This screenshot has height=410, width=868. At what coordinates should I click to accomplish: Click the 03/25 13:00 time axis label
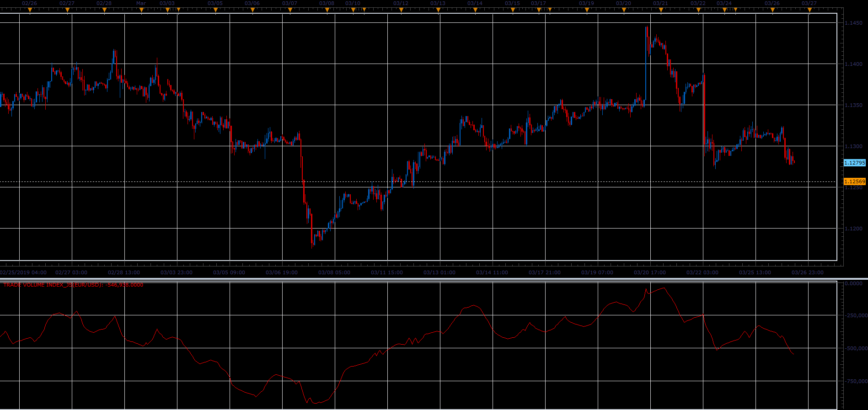click(x=755, y=272)
